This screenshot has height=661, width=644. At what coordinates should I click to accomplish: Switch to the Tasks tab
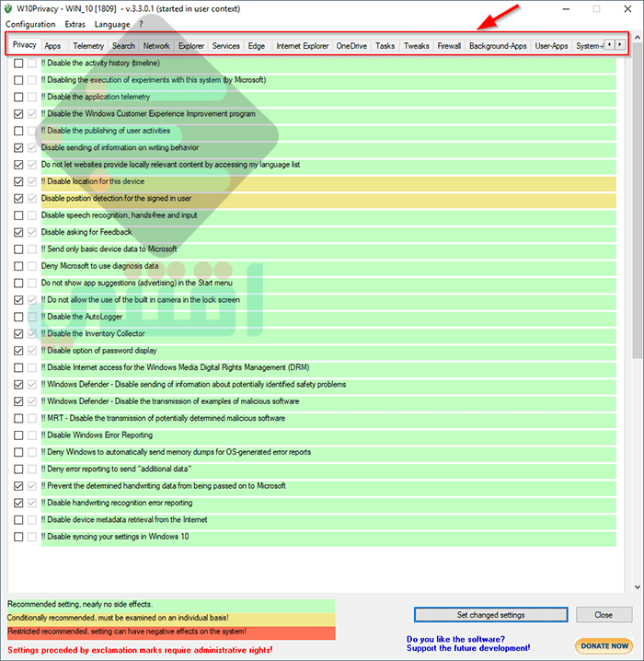coord(385,46)
